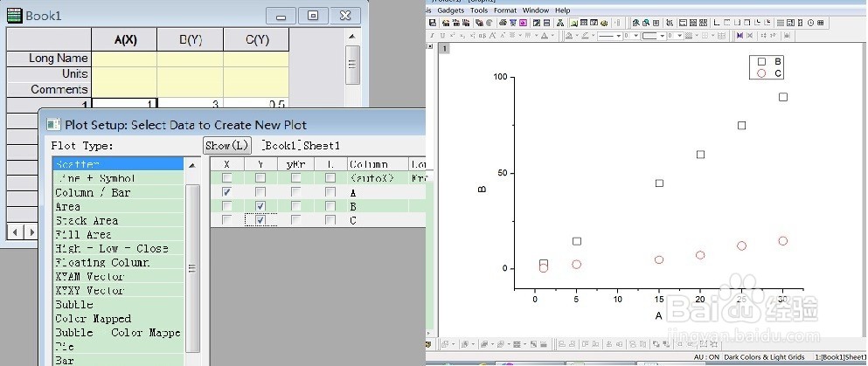Select Area plot type
Image resolution: width=868 pixels, height=366 pixels.
pos(118,206)
